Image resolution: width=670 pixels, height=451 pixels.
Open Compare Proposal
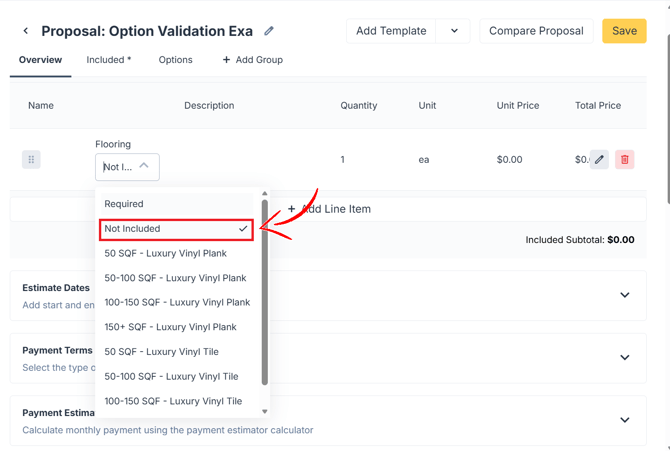pyautogui.click(x=536, y=31)
